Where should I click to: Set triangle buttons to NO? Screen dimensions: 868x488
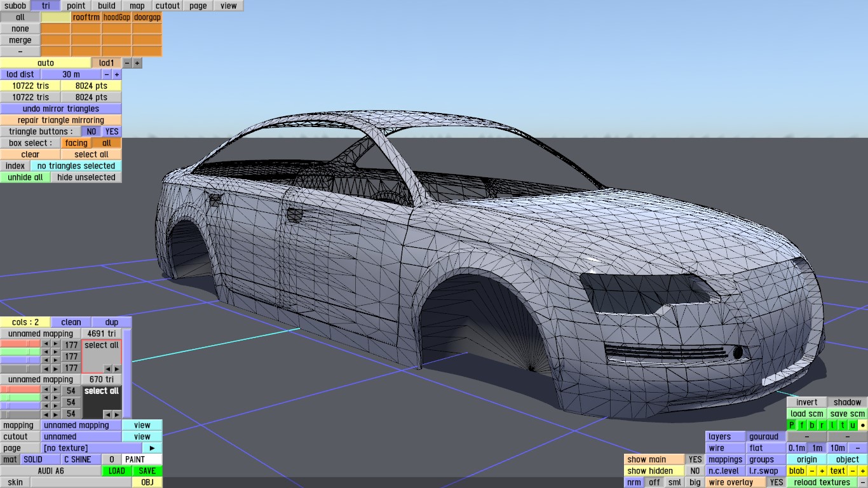[x=92, y=132]
